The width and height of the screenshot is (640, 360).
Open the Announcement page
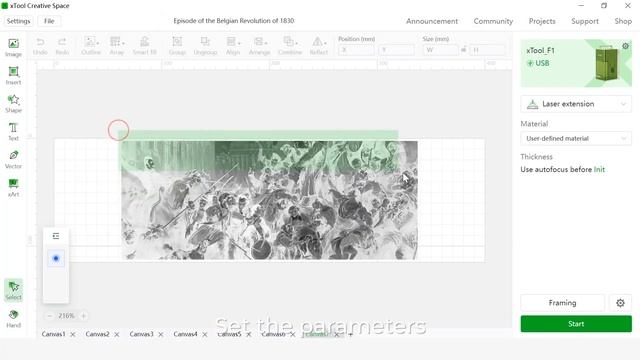pos(432,21)
